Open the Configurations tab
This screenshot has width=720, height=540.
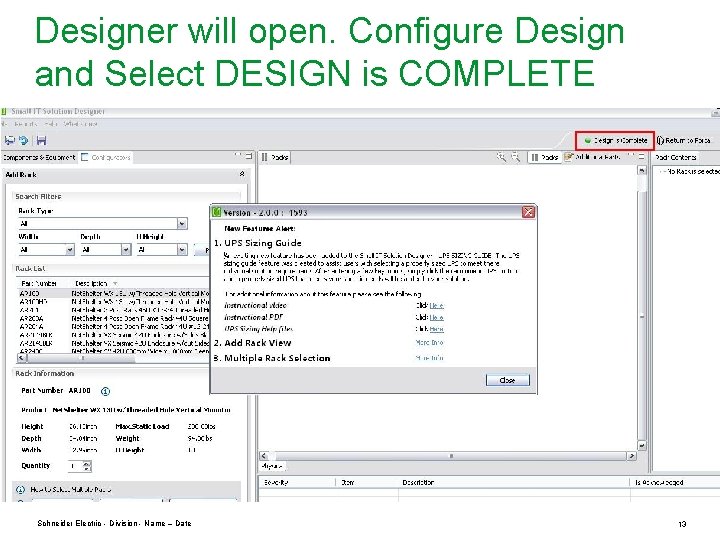click(107, 158)
